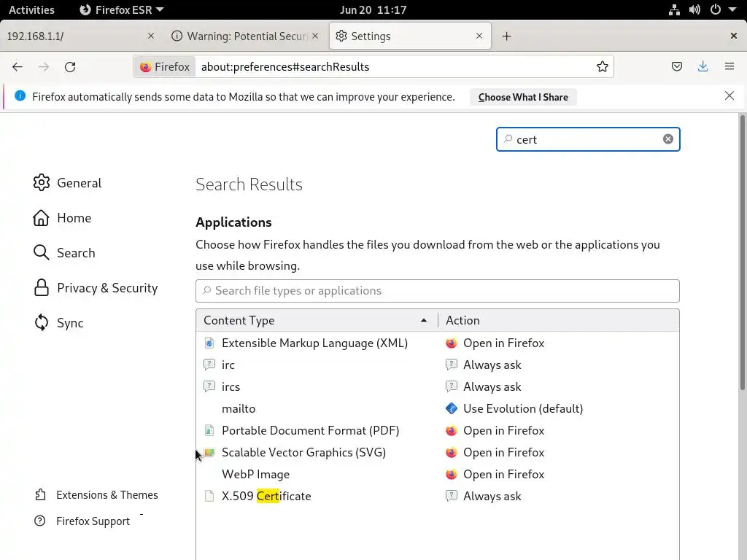Open a new tab with plus icon

pos(506,36)
